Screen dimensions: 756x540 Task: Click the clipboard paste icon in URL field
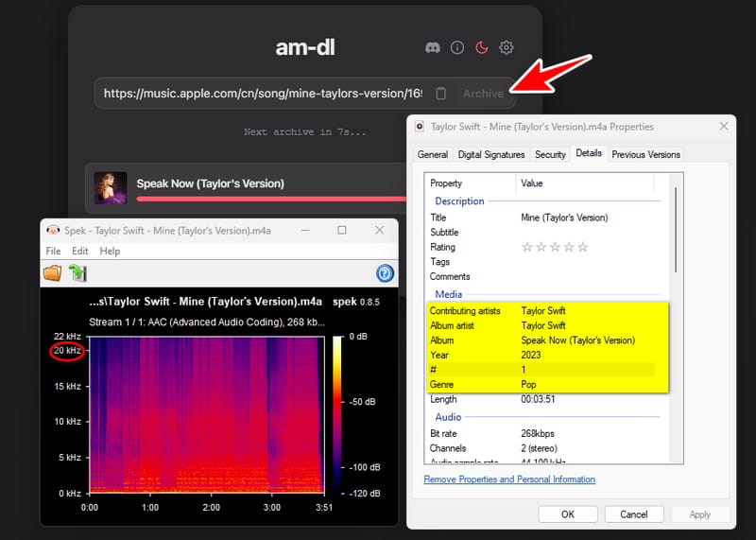coord(440,93)
